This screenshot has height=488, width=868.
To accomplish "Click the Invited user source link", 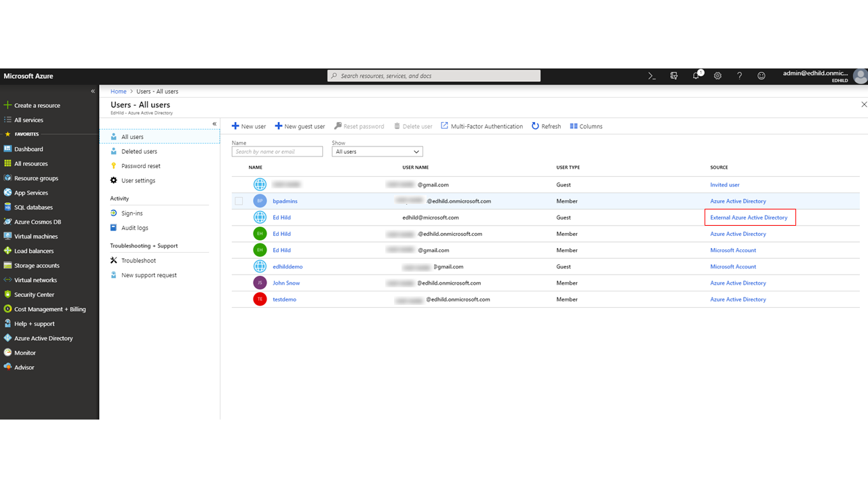I will (x=725, y=184).
